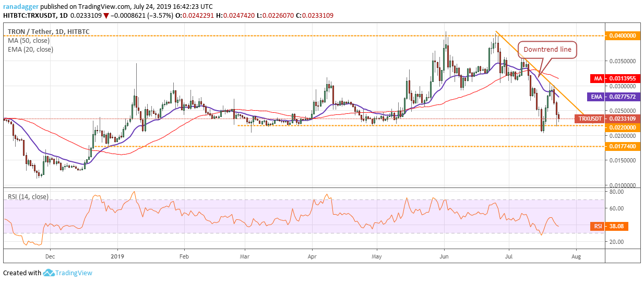Viewport: 644px width, 282px height.
Task: Click the 'TradingView' wordmark in the footer
Action: tap(75, 273)
